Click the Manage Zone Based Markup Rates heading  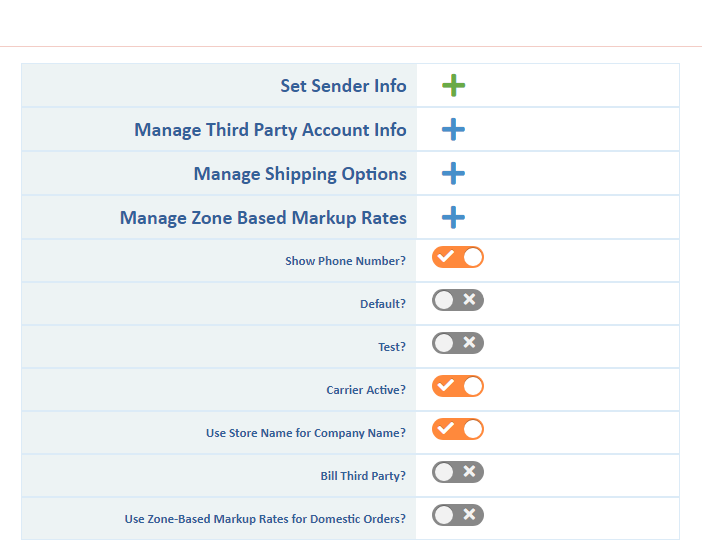[263, 218]
